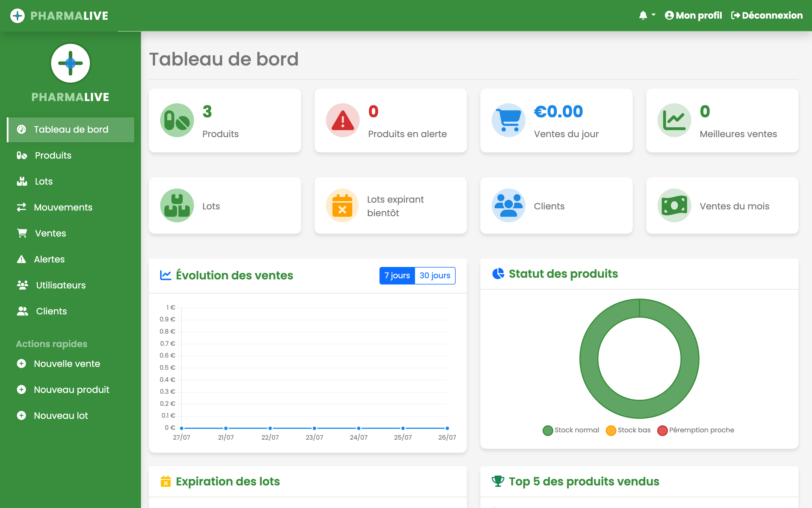Click the 23/07 data point on sales chart

point(314,428)
